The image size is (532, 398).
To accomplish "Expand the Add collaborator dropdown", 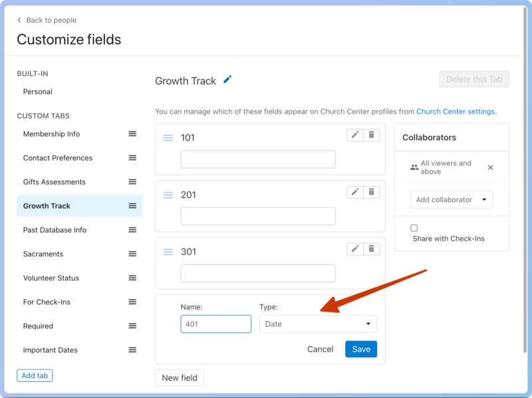I will point(451,199).
